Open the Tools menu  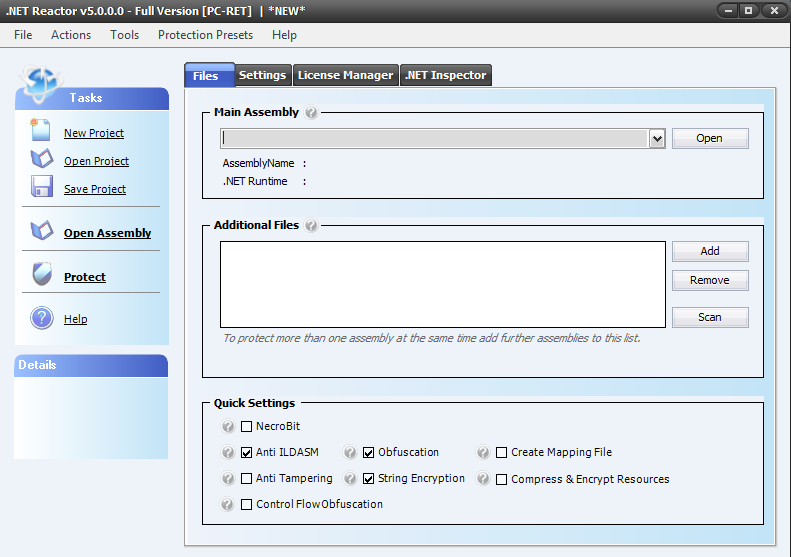point(125,35)
